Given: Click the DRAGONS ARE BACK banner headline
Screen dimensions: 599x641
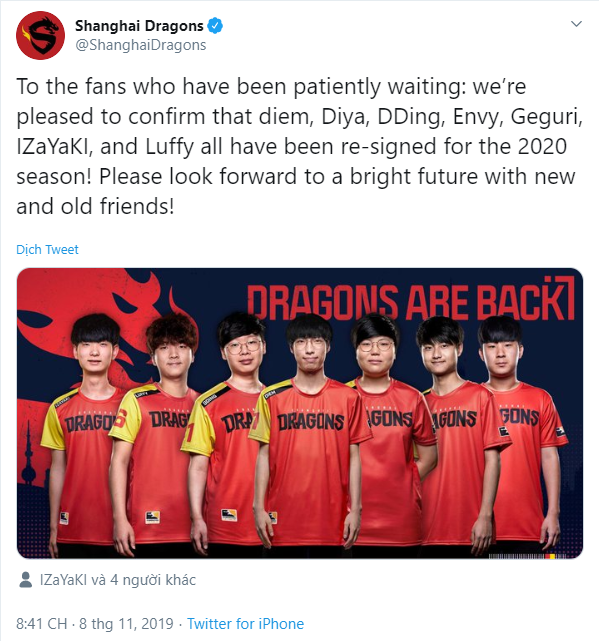Looking at the screenshot, I should tap(411, 299).
